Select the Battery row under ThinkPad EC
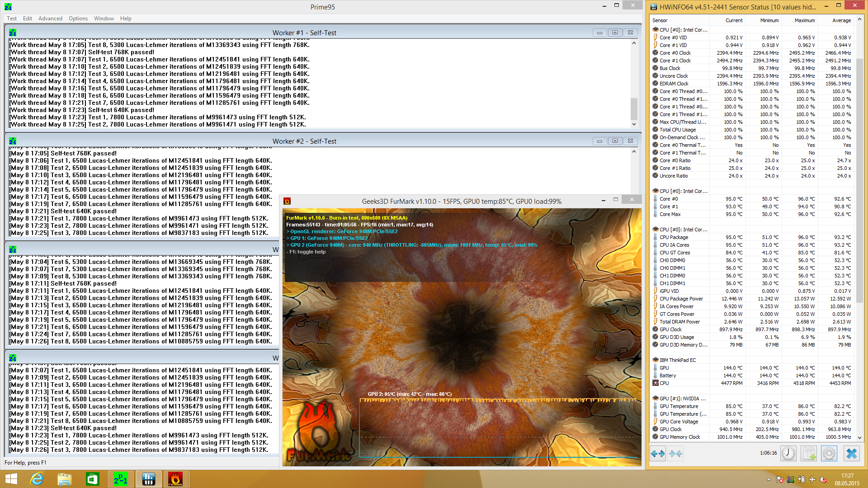The height and width of the screenshot is (488, 868). coord(753,375)
